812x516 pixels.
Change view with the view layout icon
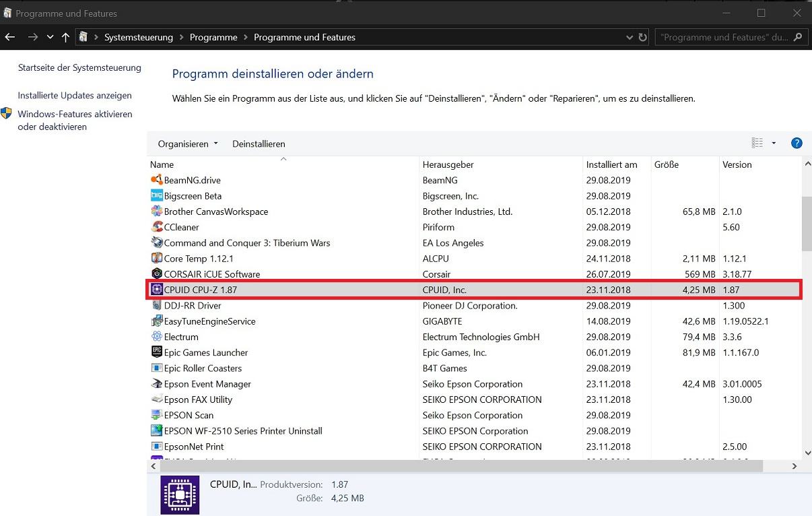(x=757, y=143)
